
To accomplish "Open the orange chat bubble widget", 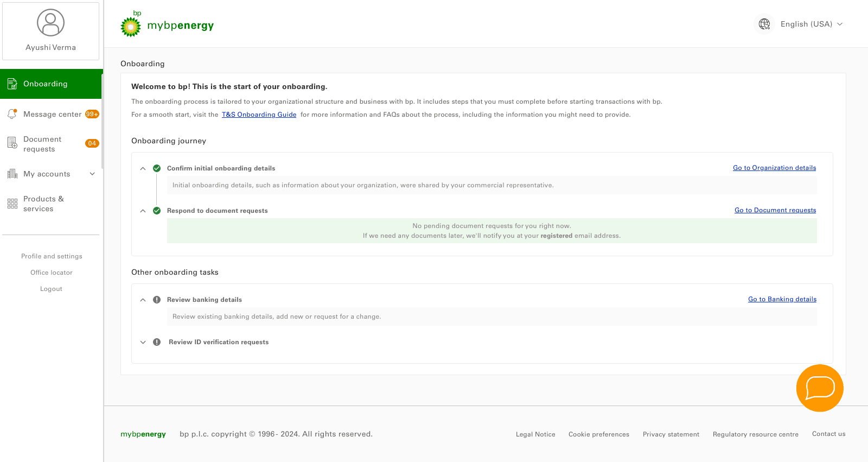I will coord(820,388).
